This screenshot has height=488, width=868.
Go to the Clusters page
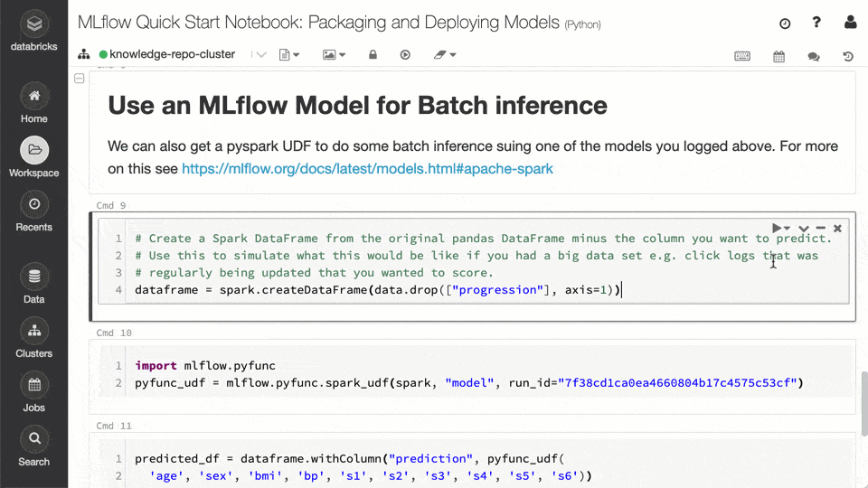pos(33,339)
